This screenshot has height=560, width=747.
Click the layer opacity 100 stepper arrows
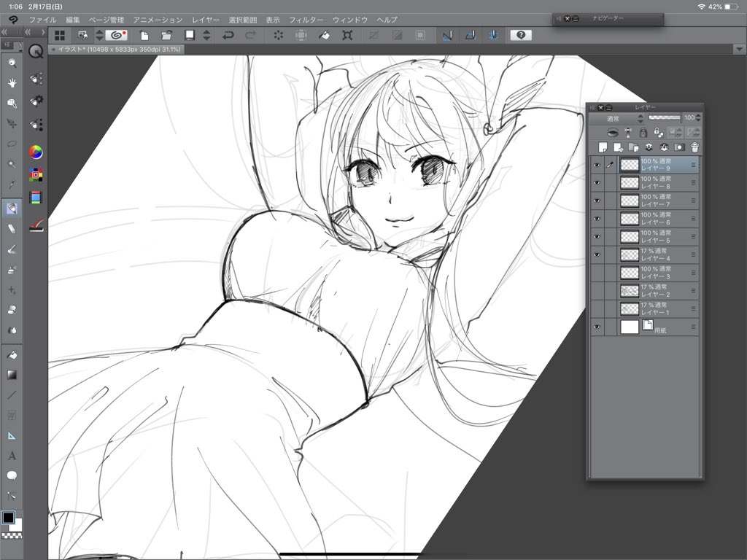coord(698,117)
